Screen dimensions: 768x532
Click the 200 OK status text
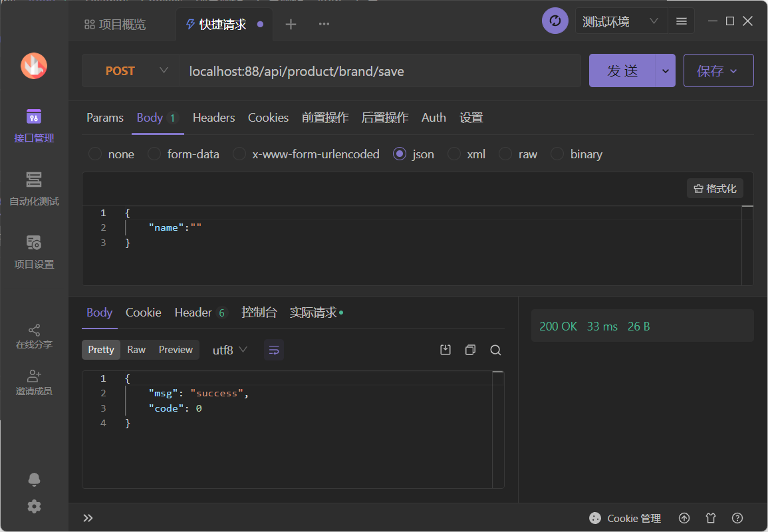pyautogui.click(x=559, y=327)
